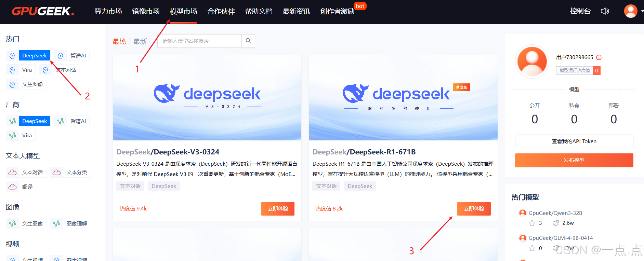Open the DeepSeek-V3-0324 banner image
644x261 pixels.
tap(207, 98)
